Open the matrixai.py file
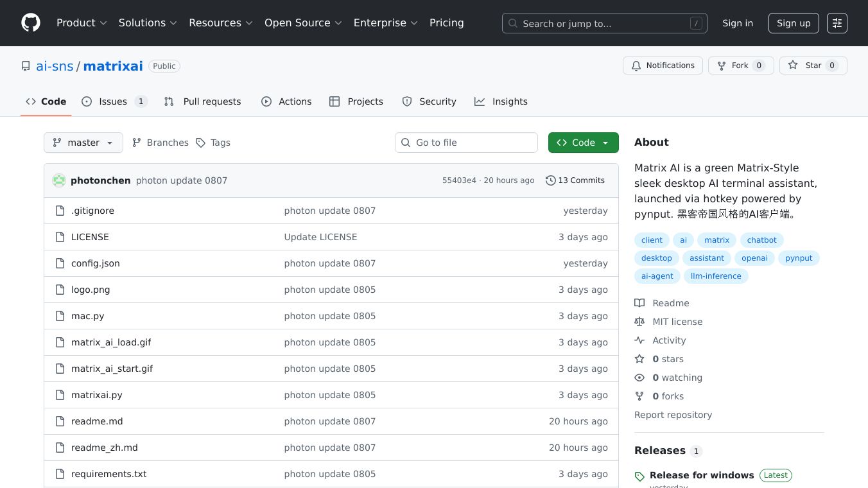Viewport: 868px width, 488px height. coord(97,395)
